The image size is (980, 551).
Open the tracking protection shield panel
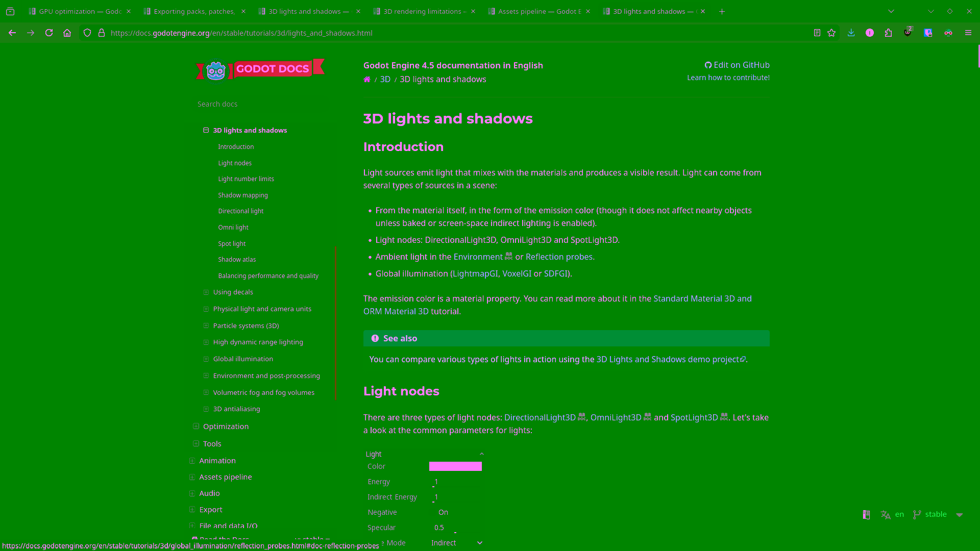[x=87, y=33]
